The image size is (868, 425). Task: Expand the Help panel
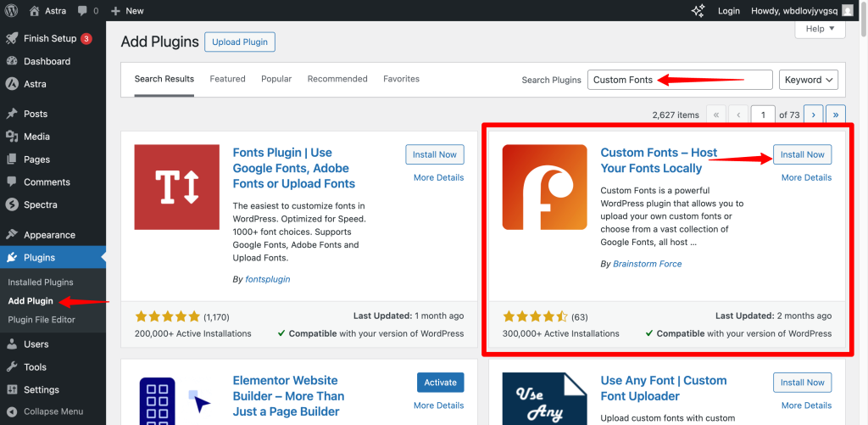[x=820, y=29]
